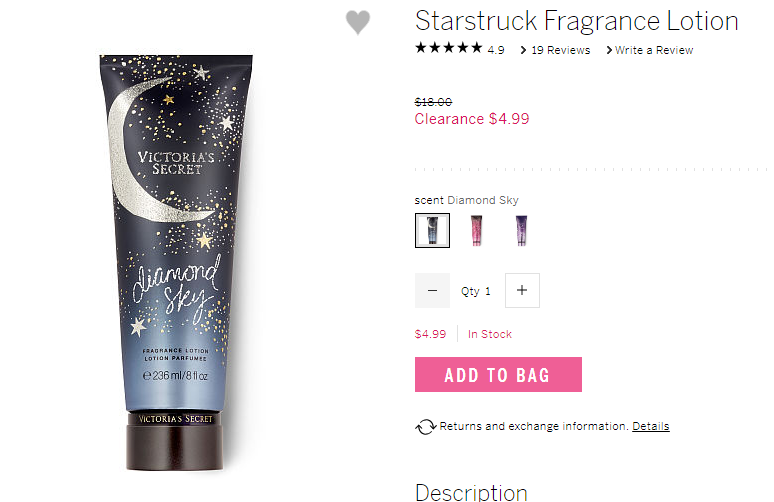774x502 pixels.
Task: Click the chevron beside 19 Reviews
Action: click(x=523, y=50)
